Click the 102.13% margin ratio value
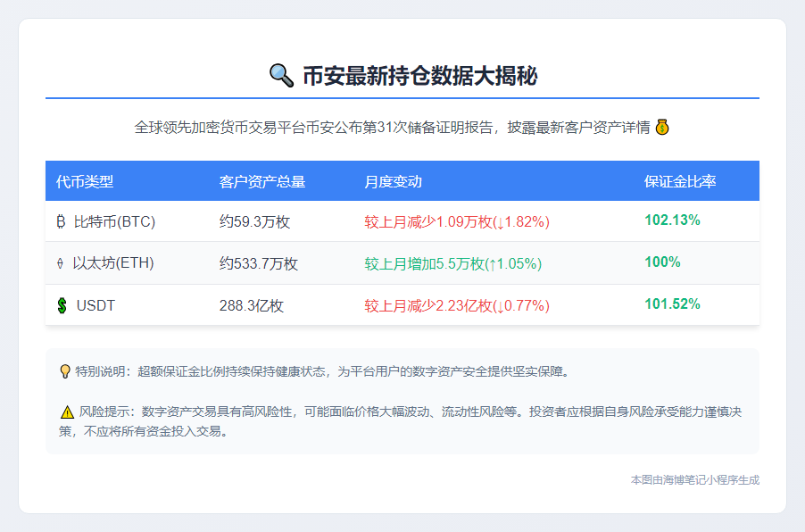Viewport: 805px width, 532px height. coord(672,220)
